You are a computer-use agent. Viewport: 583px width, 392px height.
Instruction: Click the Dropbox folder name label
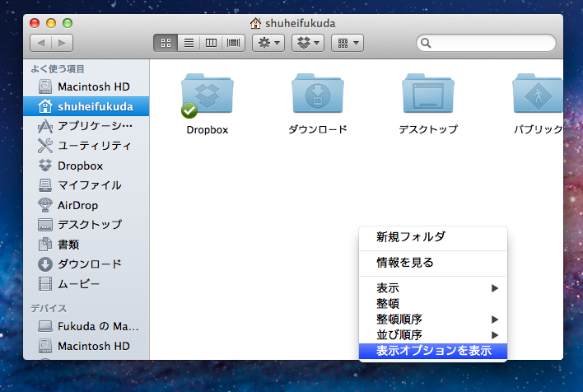click(x=208, y=130)
